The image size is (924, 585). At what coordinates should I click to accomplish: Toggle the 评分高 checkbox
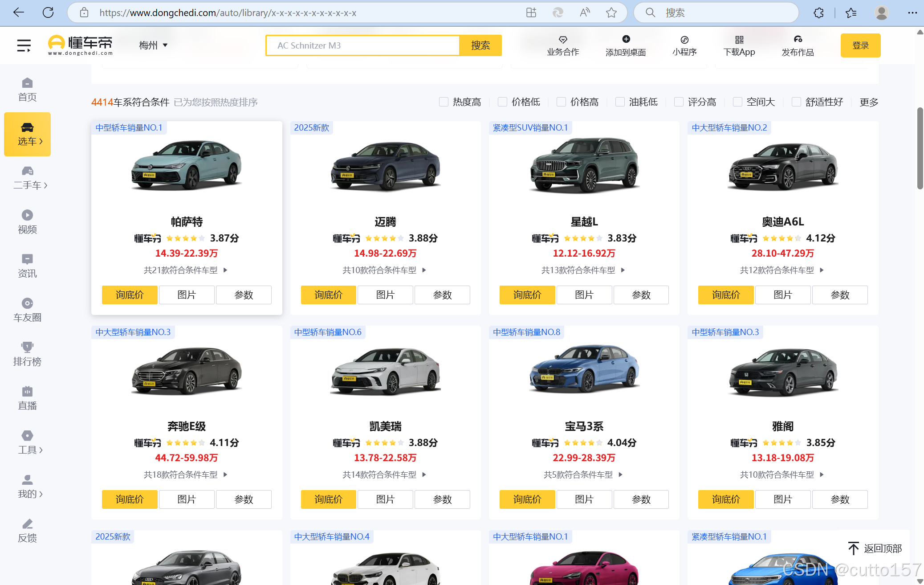point(679,102)
